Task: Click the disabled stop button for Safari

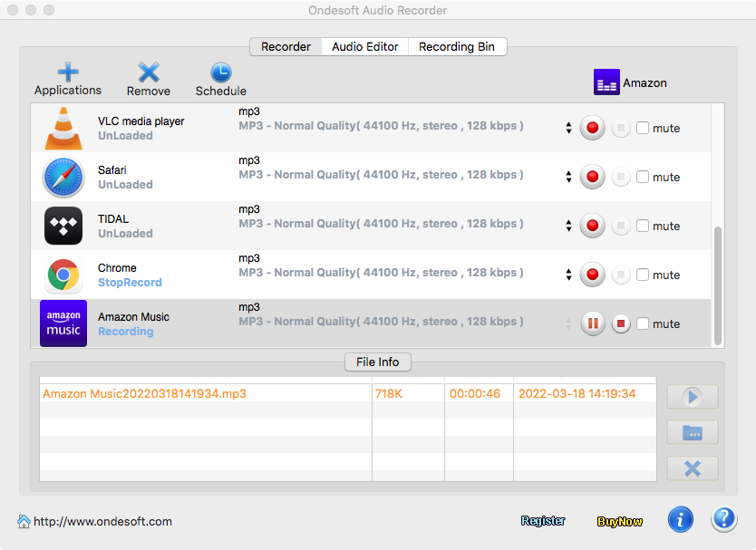Action: pos(621,177)
